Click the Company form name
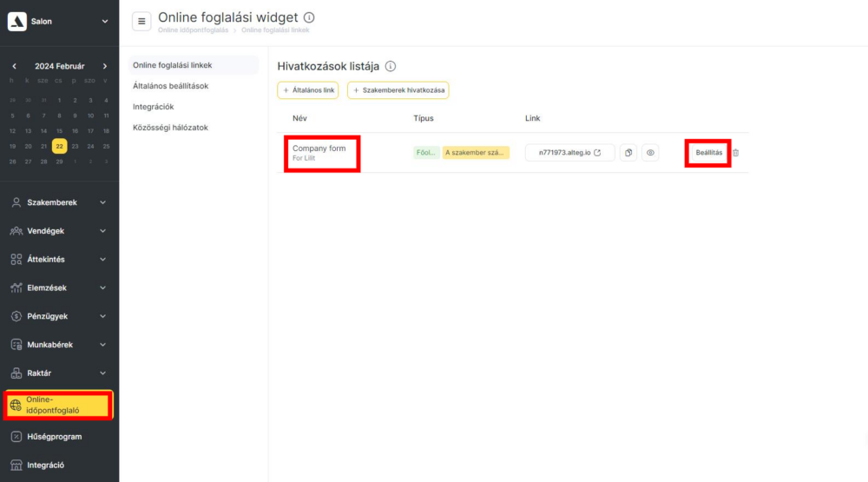This screenshot has height=482, width=868. click(319, 149)
